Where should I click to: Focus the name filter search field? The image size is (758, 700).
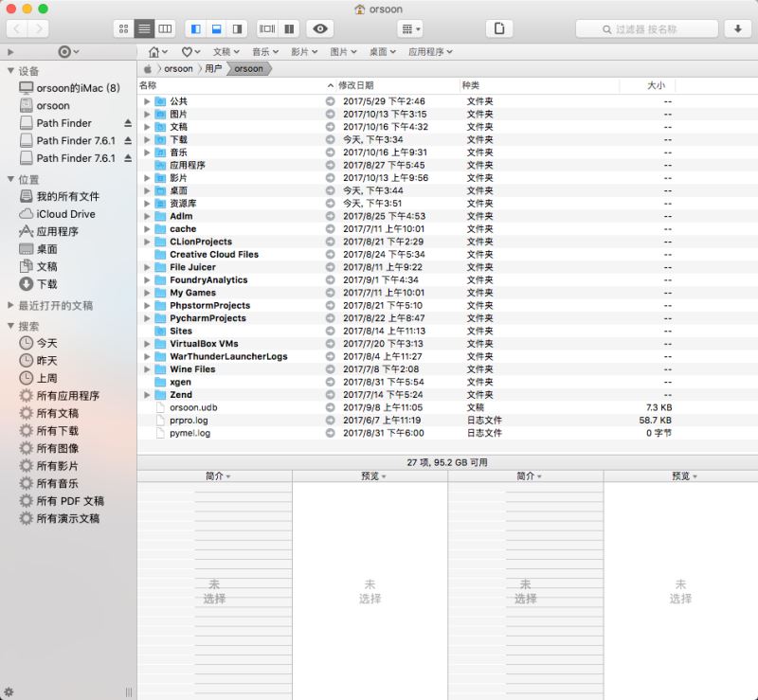point(646,29)
